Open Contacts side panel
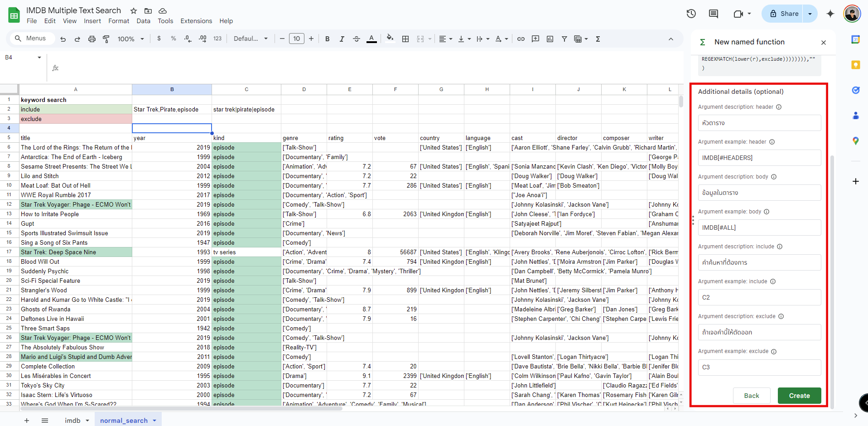 pyautogui.click(x=856, y=116)
